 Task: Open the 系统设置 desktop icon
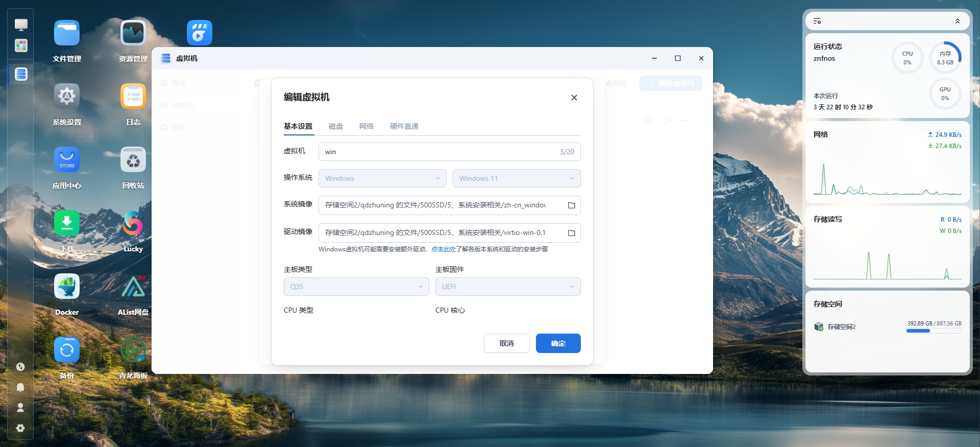pos(67,97)
